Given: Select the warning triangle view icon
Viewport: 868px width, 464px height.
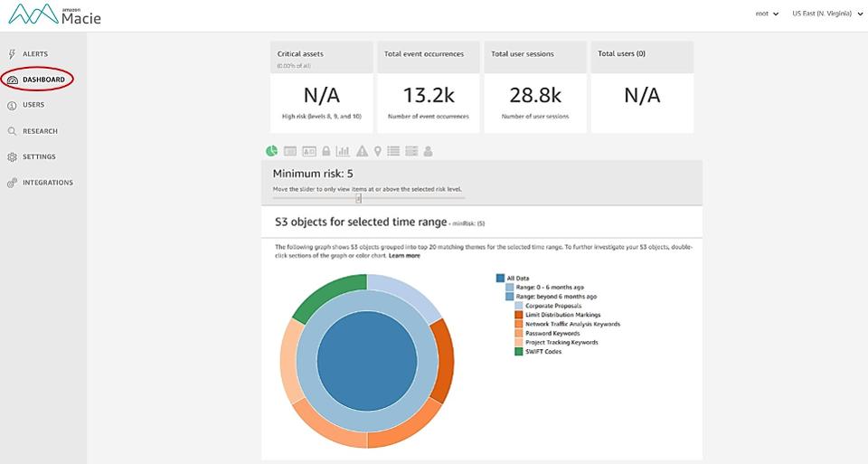Looking at the screenshot, I should 362,151.
